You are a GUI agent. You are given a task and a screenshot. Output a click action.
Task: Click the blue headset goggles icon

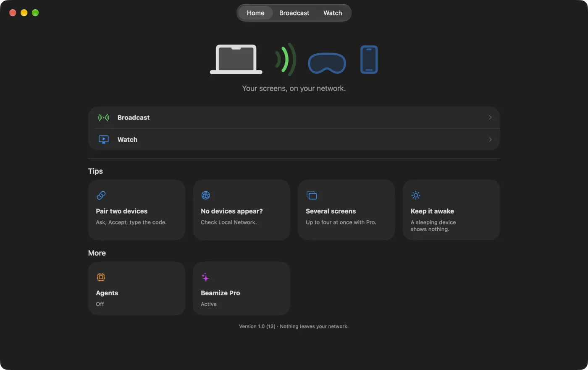coord(327,63)
